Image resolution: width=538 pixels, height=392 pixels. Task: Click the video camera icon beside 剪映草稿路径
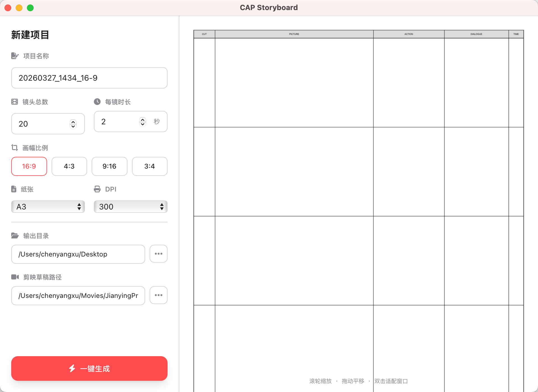point(15,277)
